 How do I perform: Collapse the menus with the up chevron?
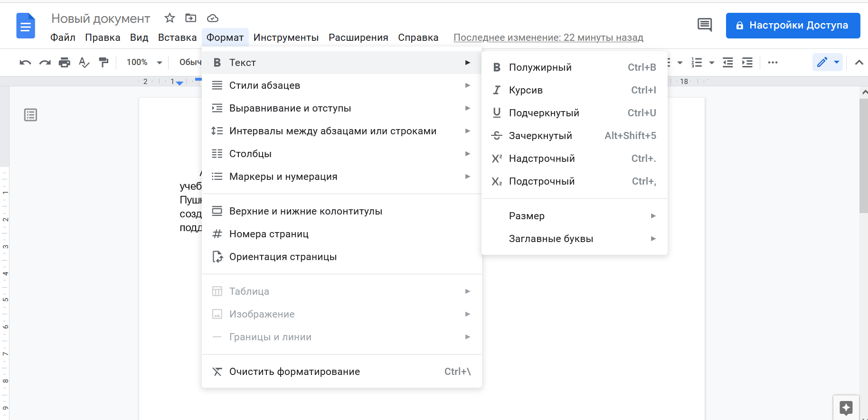tap(859, 62)
